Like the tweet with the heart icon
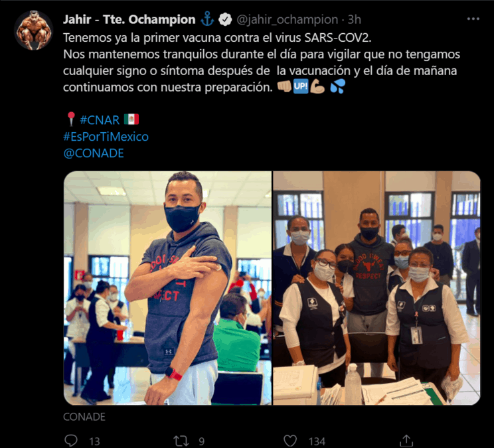Image resolution: width=494 pixels, height=448 pixels. click(x=290, y=441)
